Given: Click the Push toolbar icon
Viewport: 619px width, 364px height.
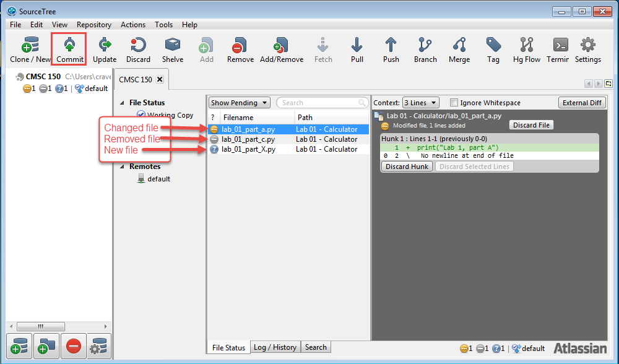Looking at the screenshot, I should pos(391,50).
